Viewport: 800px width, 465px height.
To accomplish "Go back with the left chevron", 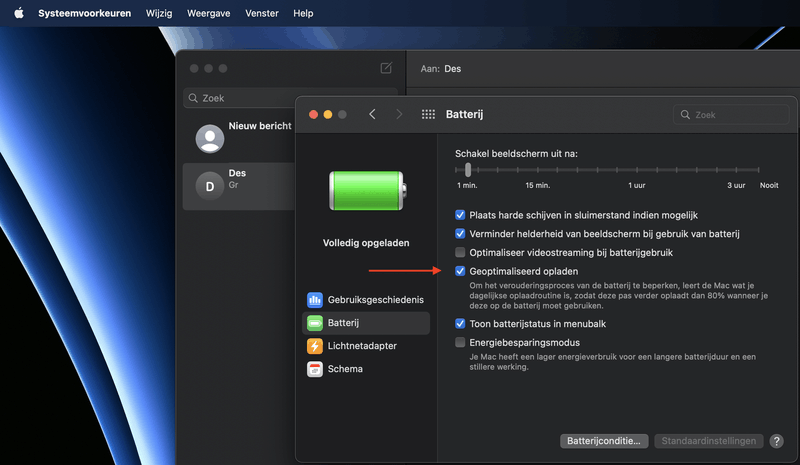I will click(372, 114).
